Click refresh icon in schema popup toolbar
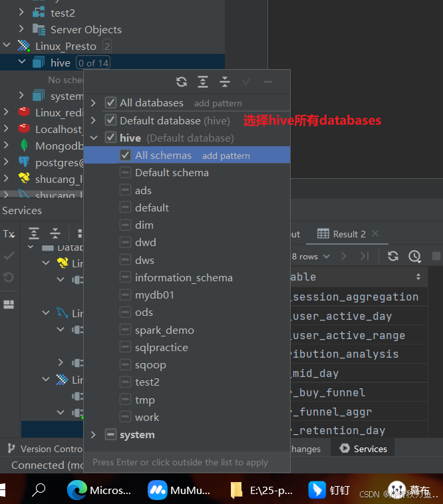This screenshot has width=443, height=504. pyautogui.click(x=182, y=82)
